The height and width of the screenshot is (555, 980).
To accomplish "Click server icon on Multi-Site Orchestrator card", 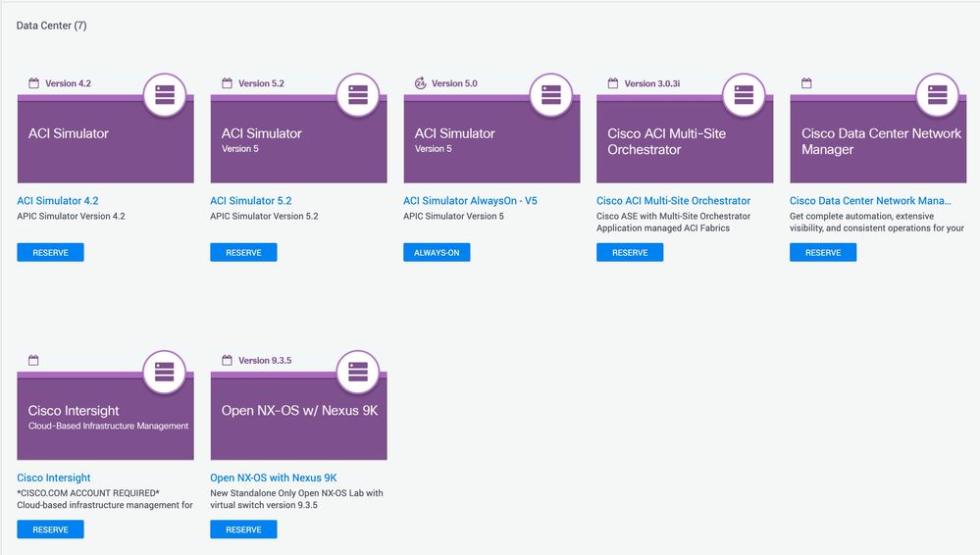I will click(x=744, y=95).
